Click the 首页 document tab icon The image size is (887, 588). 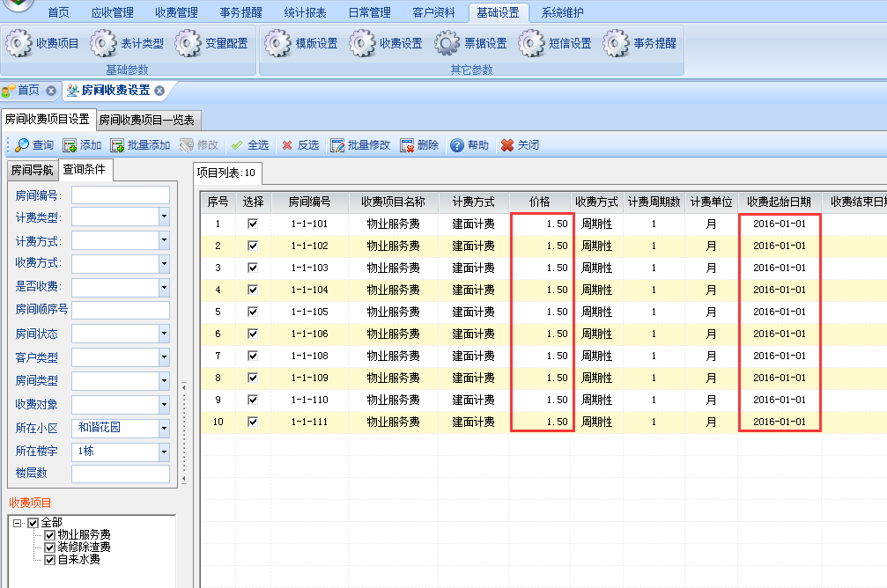tap(9, 91)
